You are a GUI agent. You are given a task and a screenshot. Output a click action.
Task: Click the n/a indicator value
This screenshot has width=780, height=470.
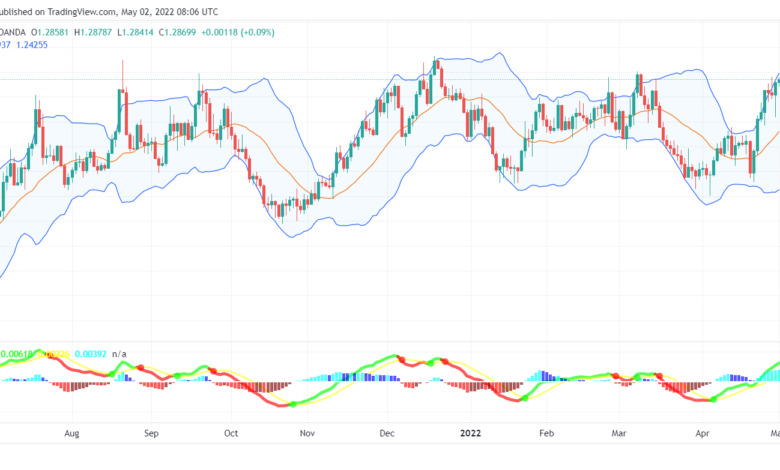coord(119,354)
